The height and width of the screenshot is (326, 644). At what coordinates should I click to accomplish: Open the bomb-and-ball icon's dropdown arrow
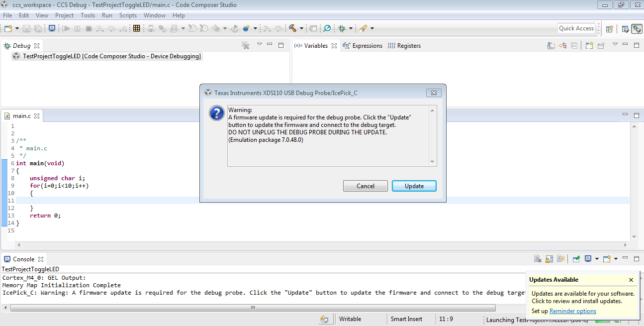coord(255,28)
